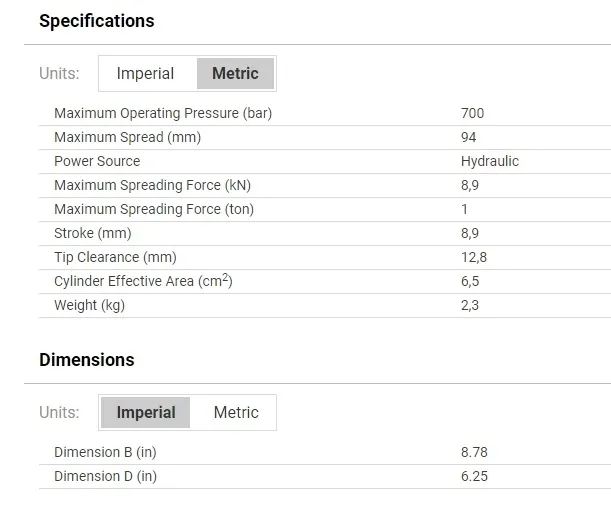Switch Dimensions units to Metric

click(x=236, y=413)
